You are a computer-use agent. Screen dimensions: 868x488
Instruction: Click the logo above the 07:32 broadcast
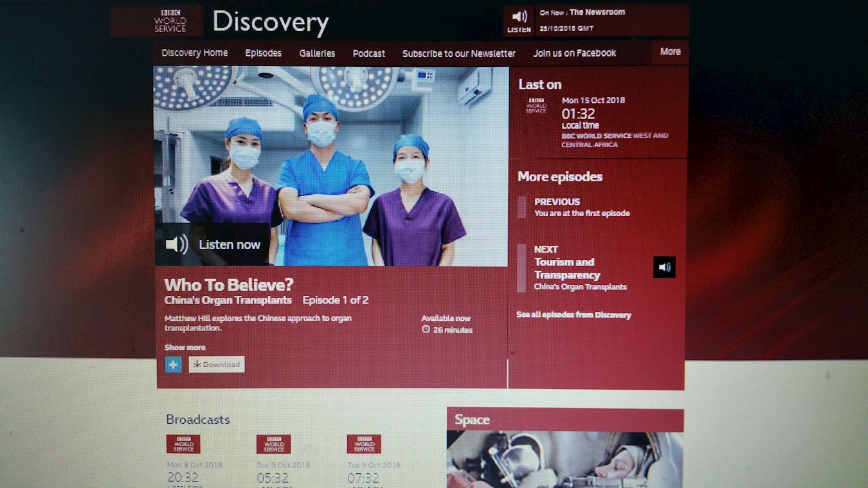364,444
